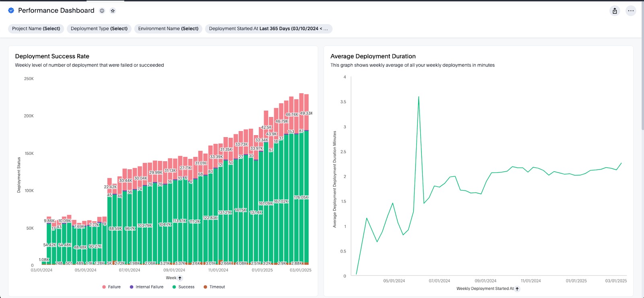The image size is (644, 298).
Task: Toggle the Failure legend item
Action: [111, 287]
